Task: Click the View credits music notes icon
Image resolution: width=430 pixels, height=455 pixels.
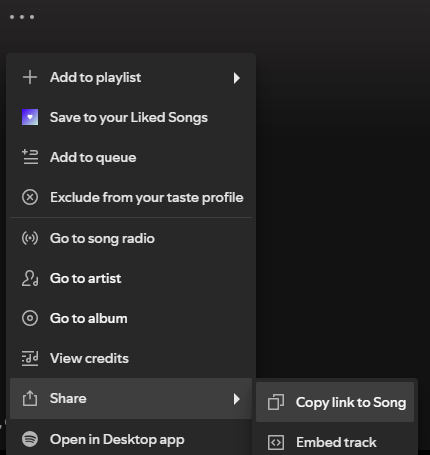Action: click(30, 358)
